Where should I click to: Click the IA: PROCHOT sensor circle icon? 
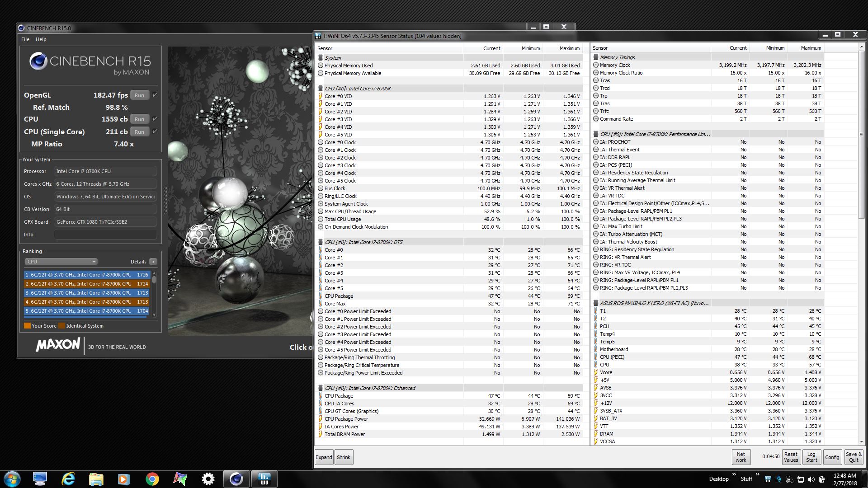tap(596, 142)
